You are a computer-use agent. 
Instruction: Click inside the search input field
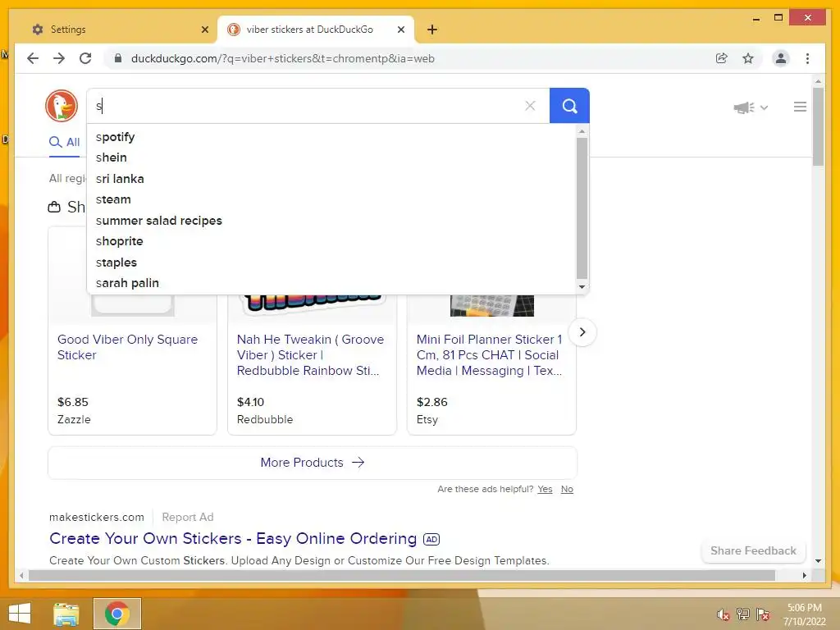coord(305,106)
